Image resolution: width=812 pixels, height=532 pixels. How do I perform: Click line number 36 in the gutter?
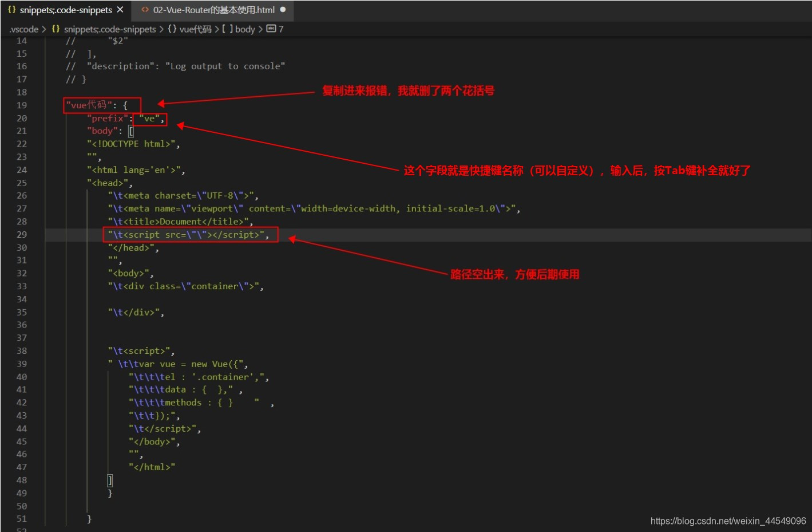[x=22, y=325]
